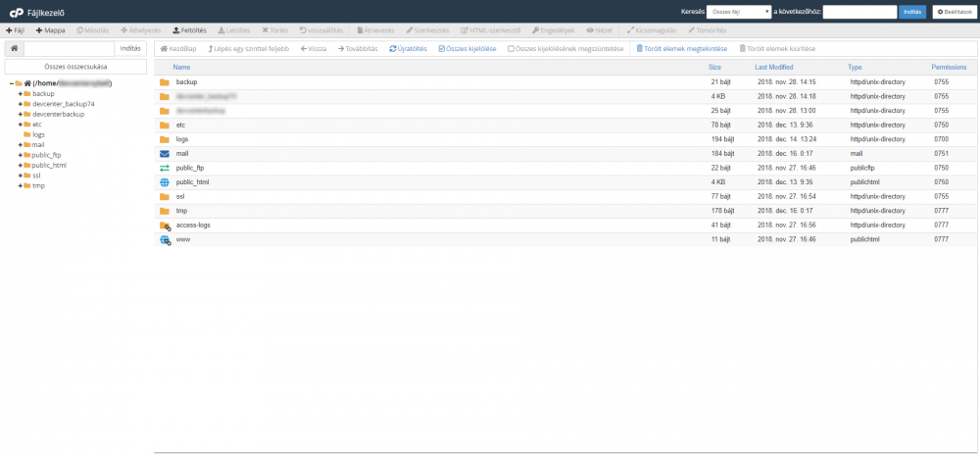The image size is (980, 454).
Task: Click the access-logs linked folder icon
Action: click(x=165, y=226)
